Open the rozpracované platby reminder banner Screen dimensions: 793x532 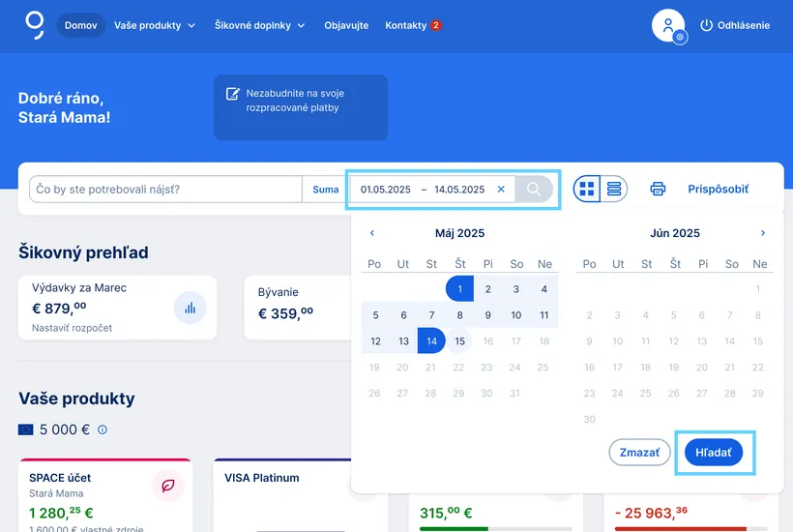(x=301, y=107)
